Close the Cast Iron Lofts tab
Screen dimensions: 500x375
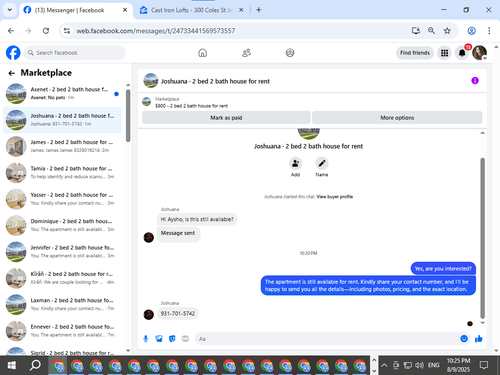[241, 10]
